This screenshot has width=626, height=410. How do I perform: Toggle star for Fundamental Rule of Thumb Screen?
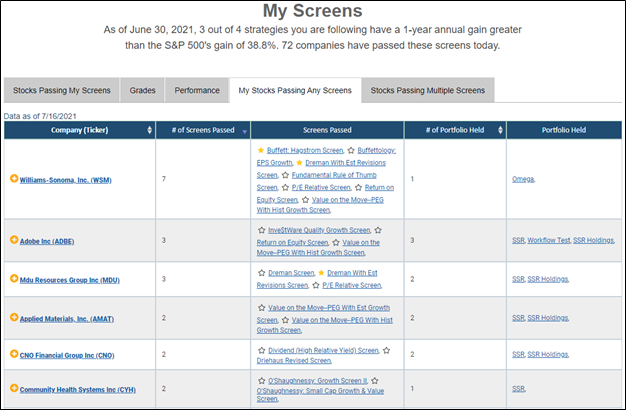(285, 175)
